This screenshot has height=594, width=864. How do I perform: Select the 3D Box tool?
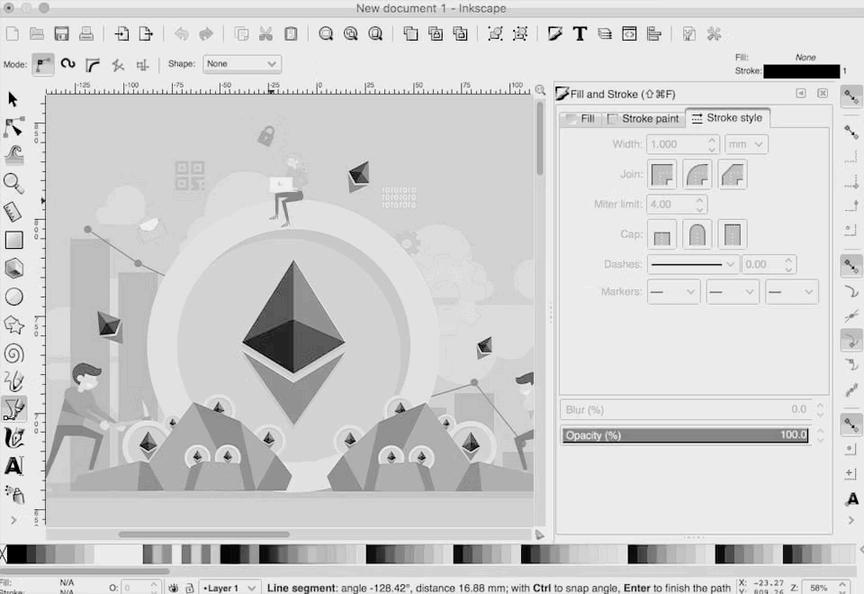[x=14, y=268]
